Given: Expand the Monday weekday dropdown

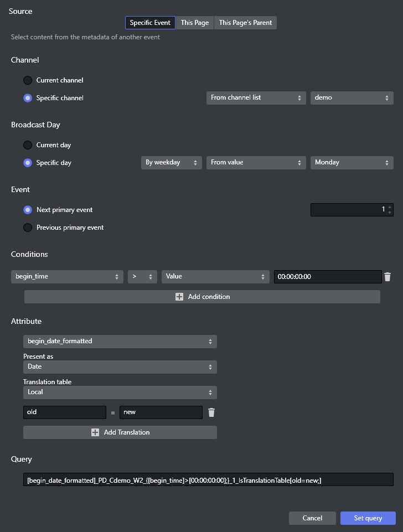Looking at the screenshot, I should (x=352, y=163).
